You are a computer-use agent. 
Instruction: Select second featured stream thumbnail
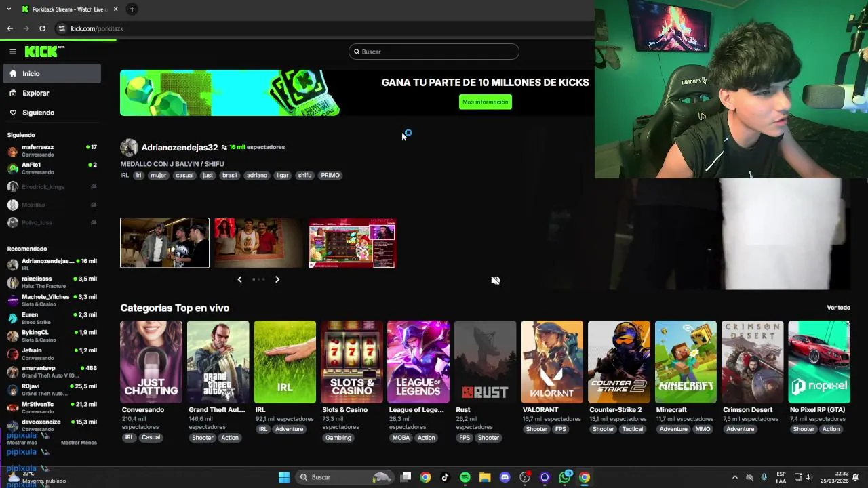(258, 243)
